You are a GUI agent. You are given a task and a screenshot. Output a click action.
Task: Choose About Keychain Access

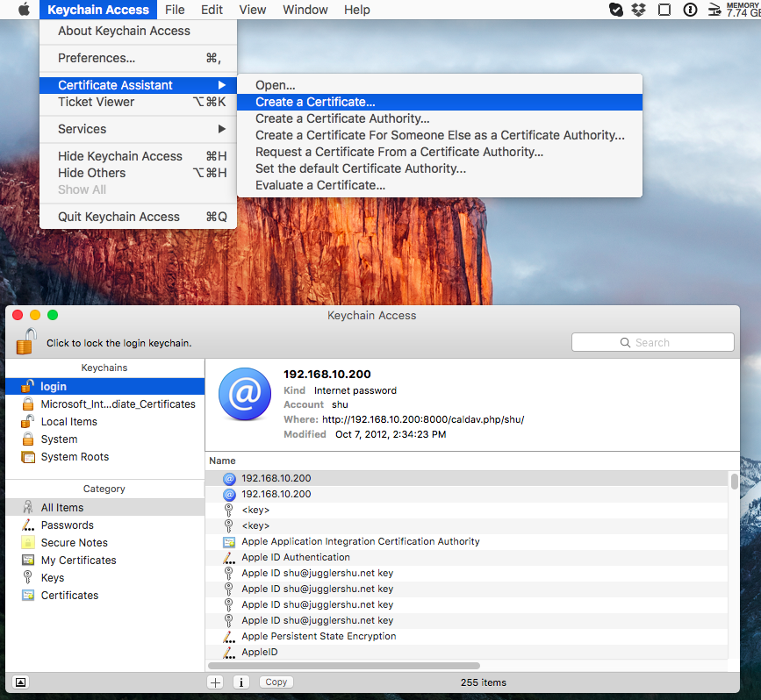(x=138, y=31)
